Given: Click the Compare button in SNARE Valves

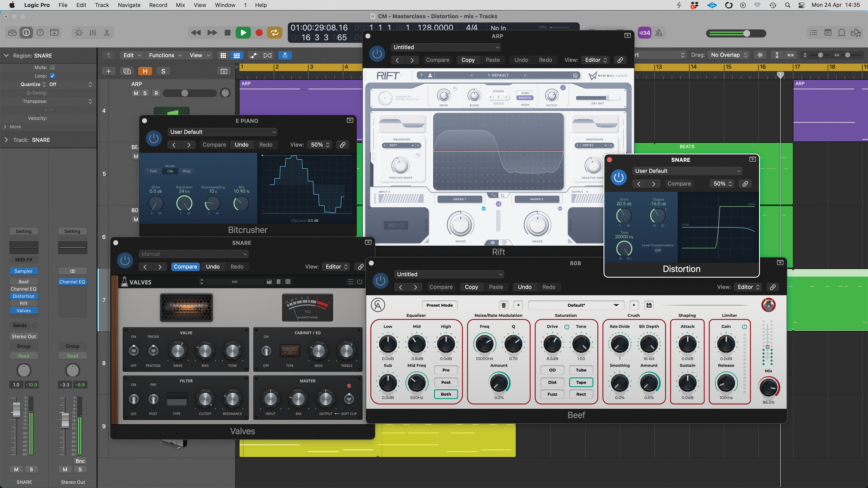Looking at the screenshot, I should coord(185,267).
